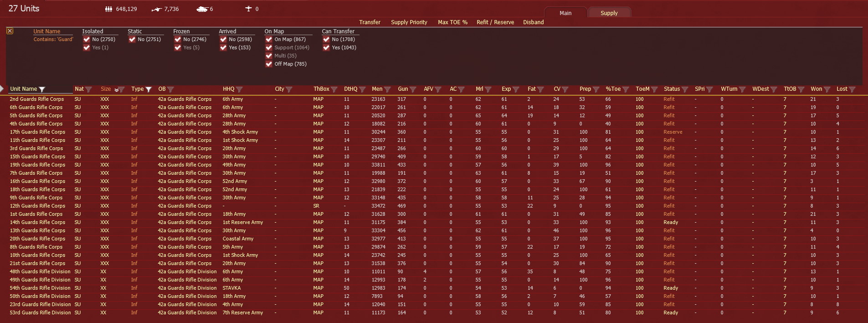This screenshot has height=323, width=868.
Task: Click 53rd Guards Rifle Division row
Action: coord(434,313)
